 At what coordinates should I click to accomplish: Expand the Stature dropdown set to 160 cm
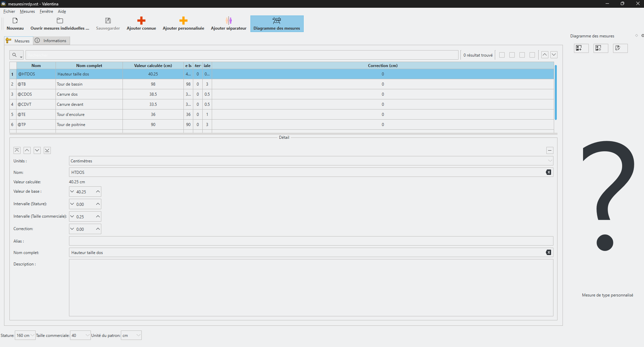tap(25, 336)
